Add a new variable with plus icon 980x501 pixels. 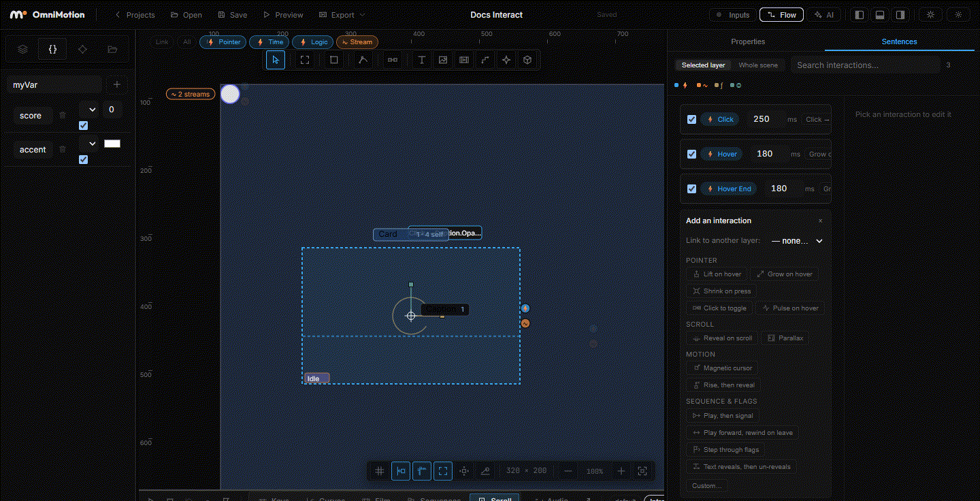point(117,84)
